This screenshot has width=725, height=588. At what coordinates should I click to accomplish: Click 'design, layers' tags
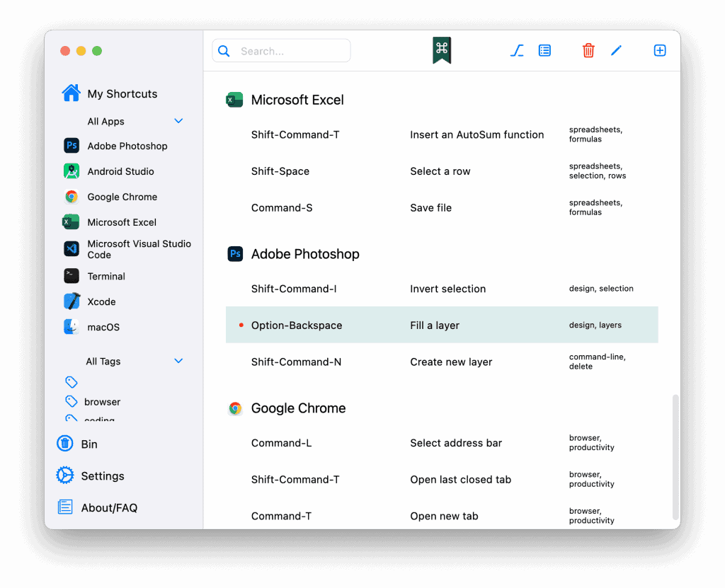point(595,325)
